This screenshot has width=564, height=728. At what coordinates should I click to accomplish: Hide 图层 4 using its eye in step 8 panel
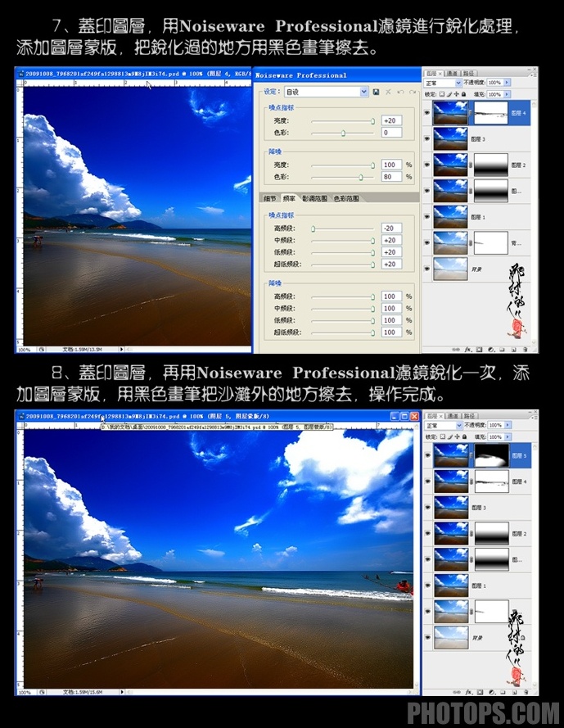click(x=428, y=482)
